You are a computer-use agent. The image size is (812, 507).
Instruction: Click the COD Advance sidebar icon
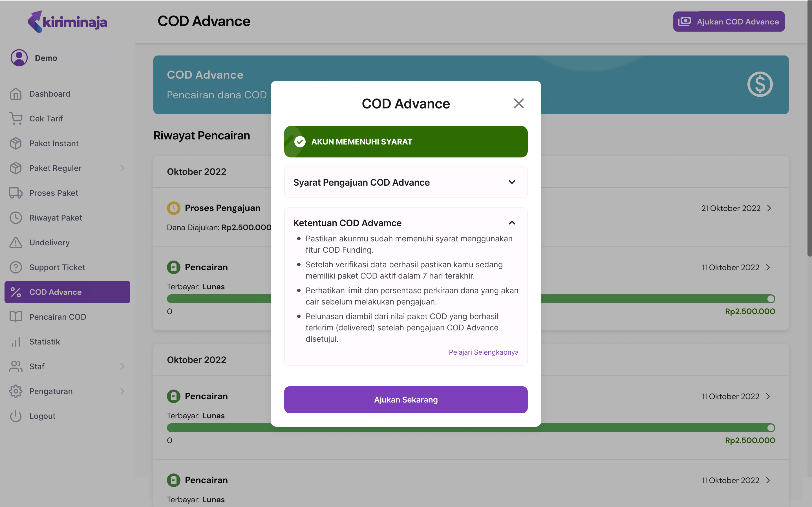(x=16, y=292)
